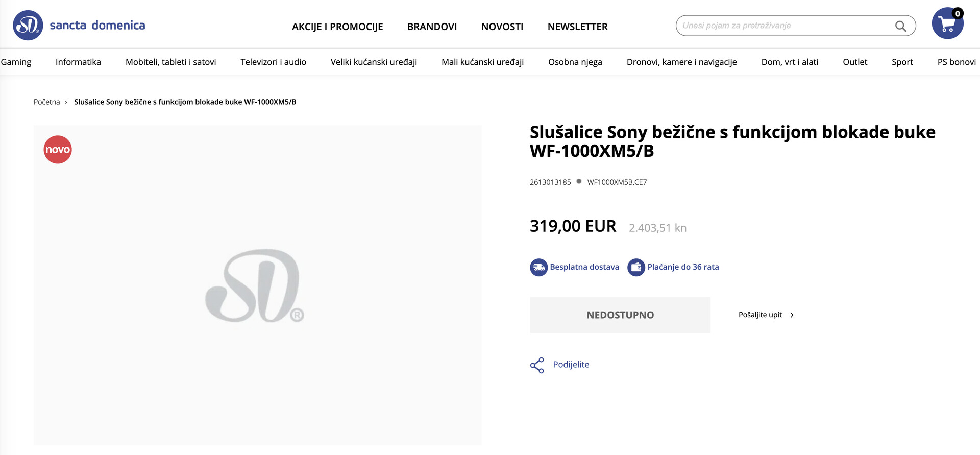The height and width of the screenshot is (455, 980).
Task: Open the shopping cart icon
Action: pyautogui.click(x=947, y=23)
